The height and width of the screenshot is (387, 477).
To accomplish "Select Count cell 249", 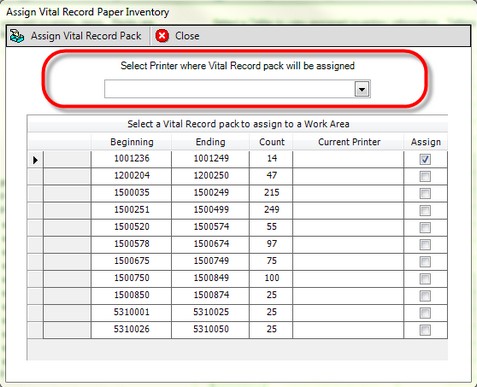I will 271,210.
